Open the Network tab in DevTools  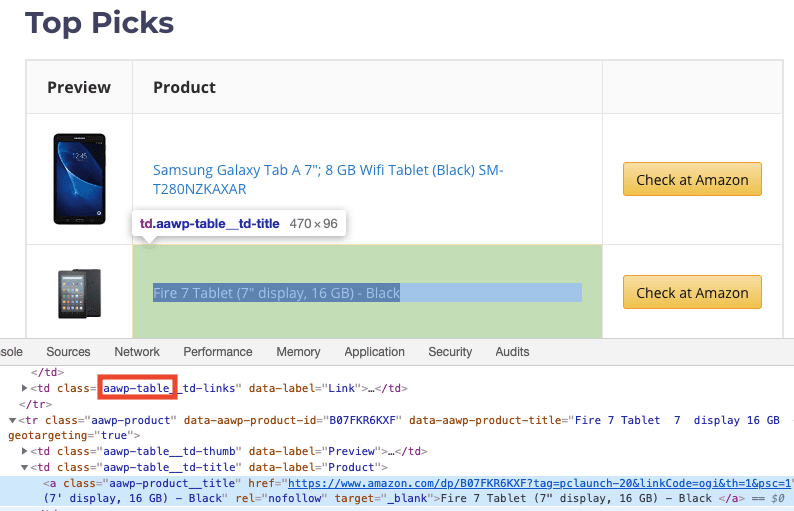click(137, 352)
